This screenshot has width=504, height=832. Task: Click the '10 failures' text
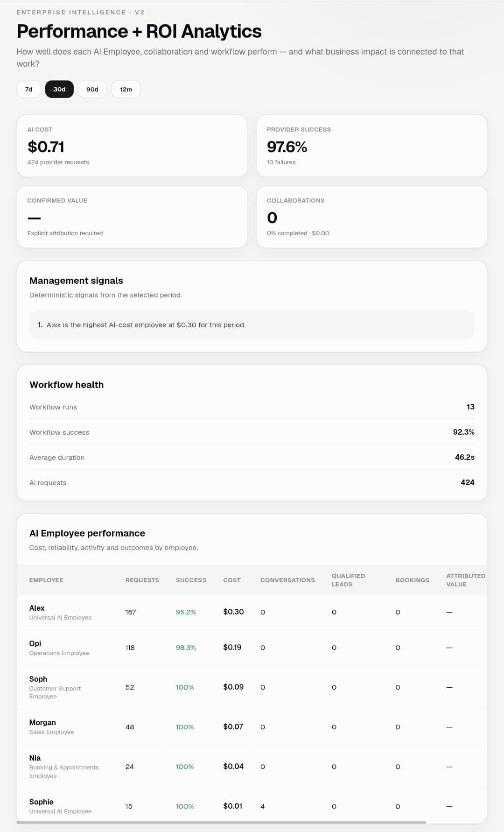281,162
